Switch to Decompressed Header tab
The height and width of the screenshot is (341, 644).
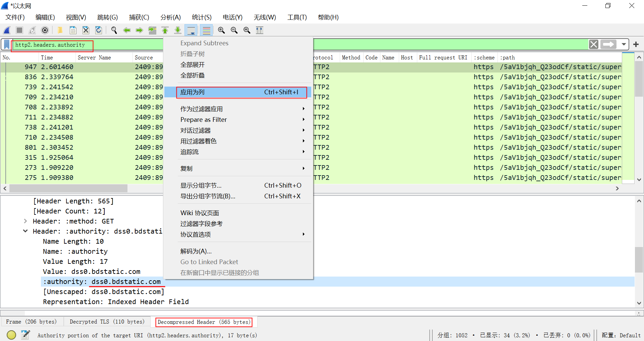[x=204, y=322]
